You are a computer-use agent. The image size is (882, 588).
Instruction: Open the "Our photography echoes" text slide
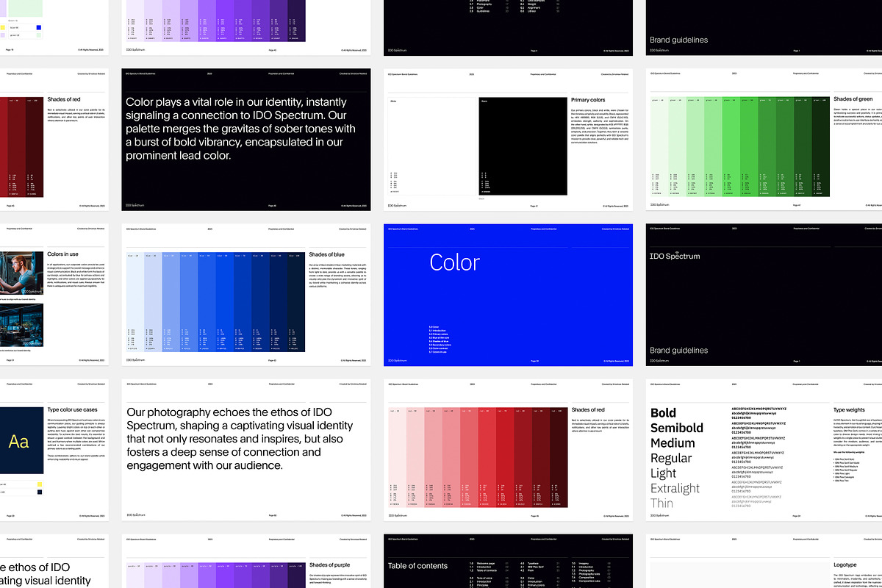click(x=245, y=450)
